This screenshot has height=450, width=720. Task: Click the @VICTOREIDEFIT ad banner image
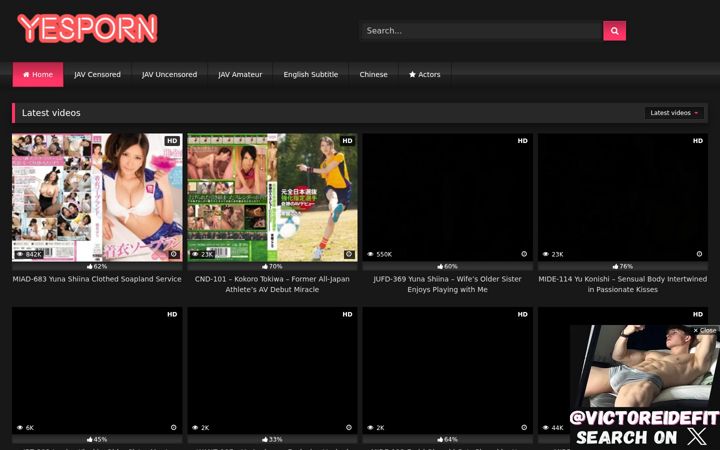tap(645, 388)
